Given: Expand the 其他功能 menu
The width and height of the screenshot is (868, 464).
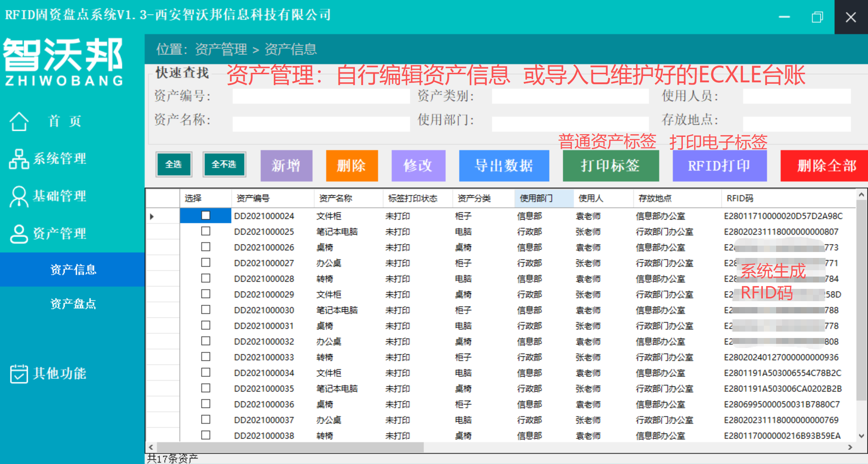Looking at the screenshot, I should (x=60, y=373).
